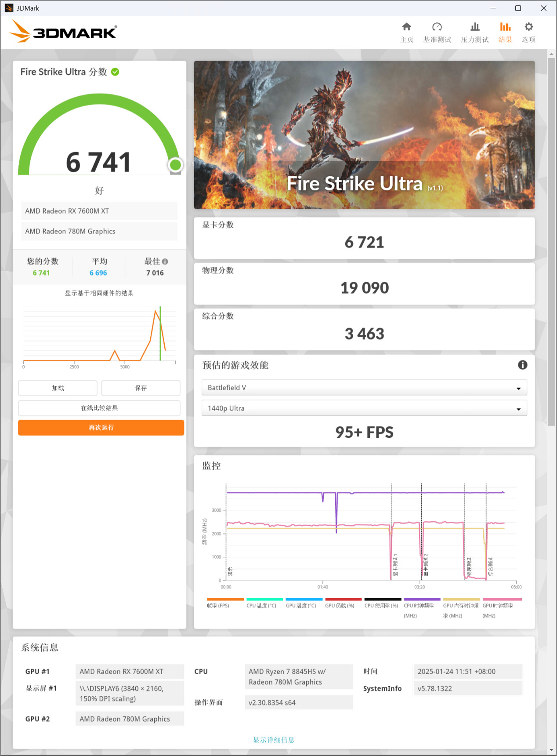Show detailed system information link

pyautogui.click(x=274, y=740)
